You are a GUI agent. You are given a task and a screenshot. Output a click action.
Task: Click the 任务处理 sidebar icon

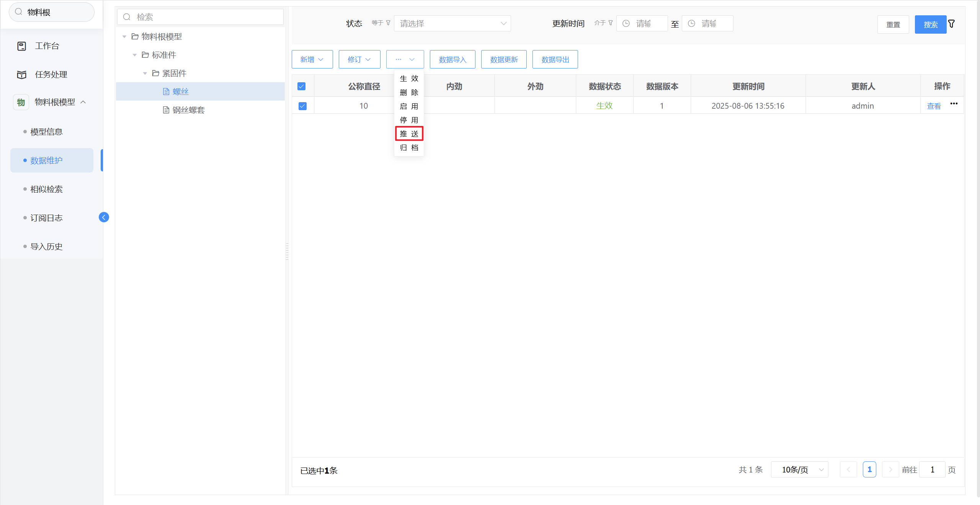click(x=22, y=75)
